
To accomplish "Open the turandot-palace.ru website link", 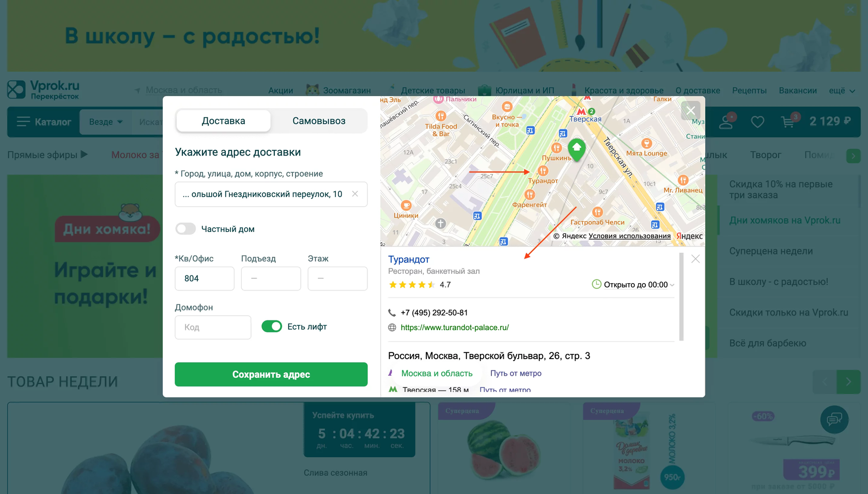I will 455,328.
